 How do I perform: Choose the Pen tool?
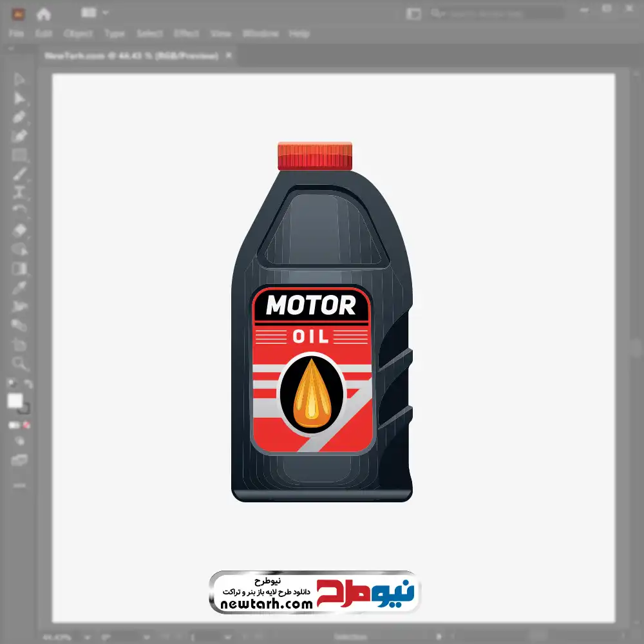pos(19,117)
